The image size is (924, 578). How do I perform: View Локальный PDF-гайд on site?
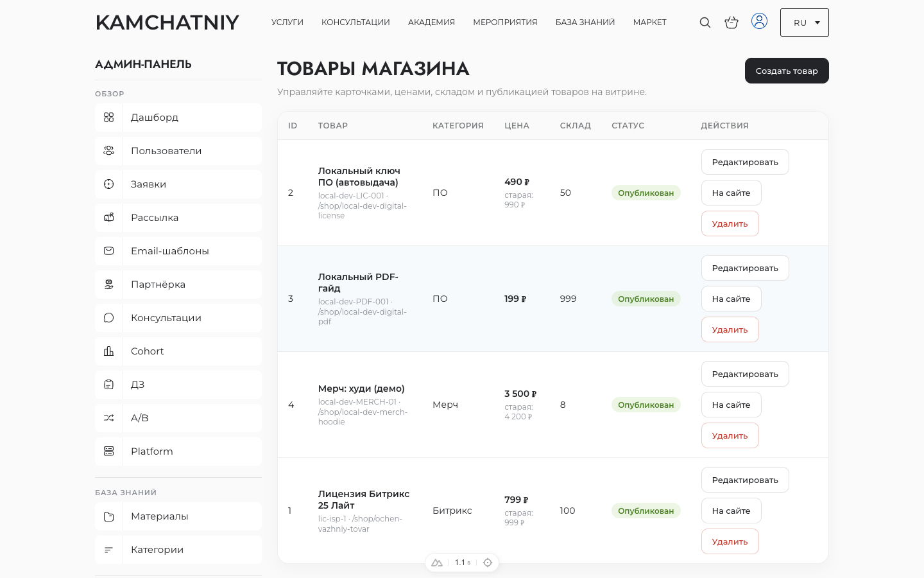pyautogui.click(x=731, y=299)
